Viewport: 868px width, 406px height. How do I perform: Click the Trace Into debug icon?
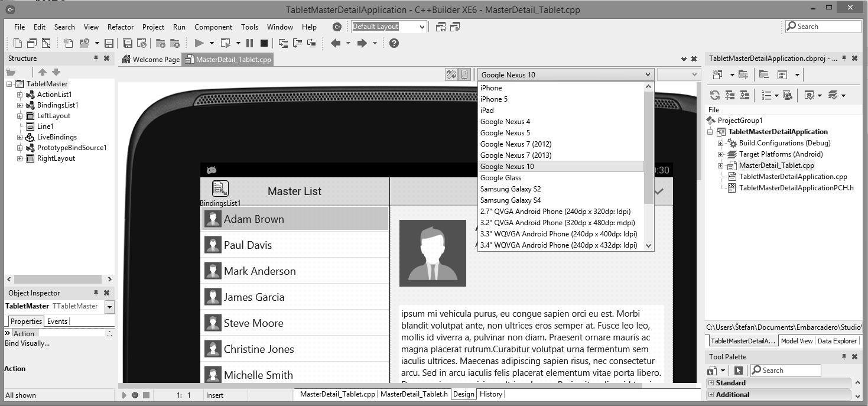[x=283, y=43]
